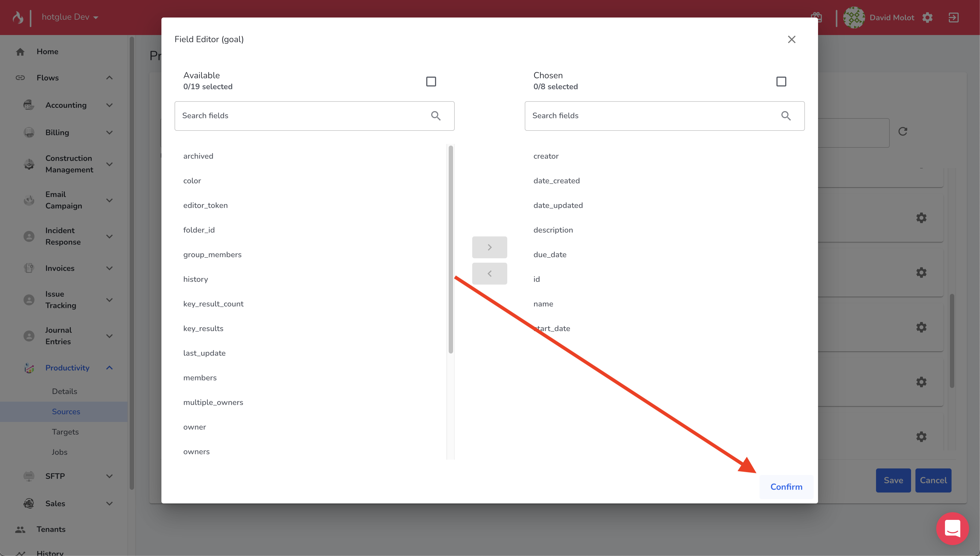This screenshot has height=556, width=980.
Task: Open the hotglue Dev environment dropdown
Action: tap(70, 17)
